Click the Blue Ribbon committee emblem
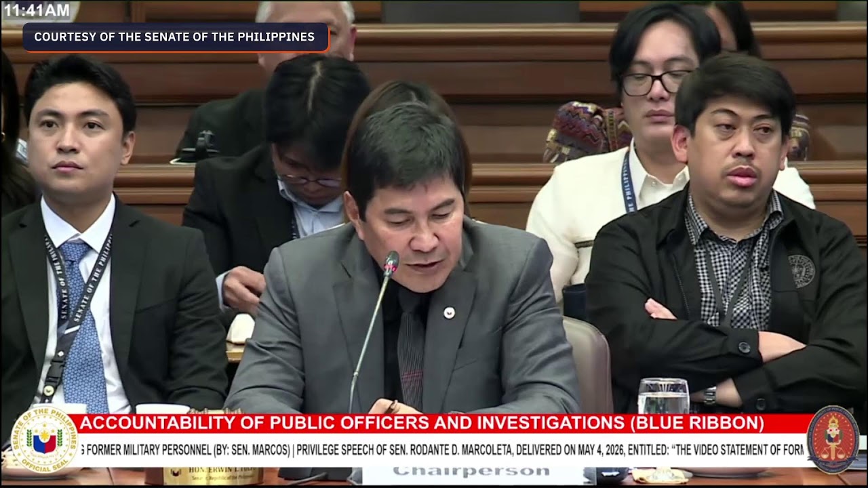868x488 pixels. coord(832,439)
